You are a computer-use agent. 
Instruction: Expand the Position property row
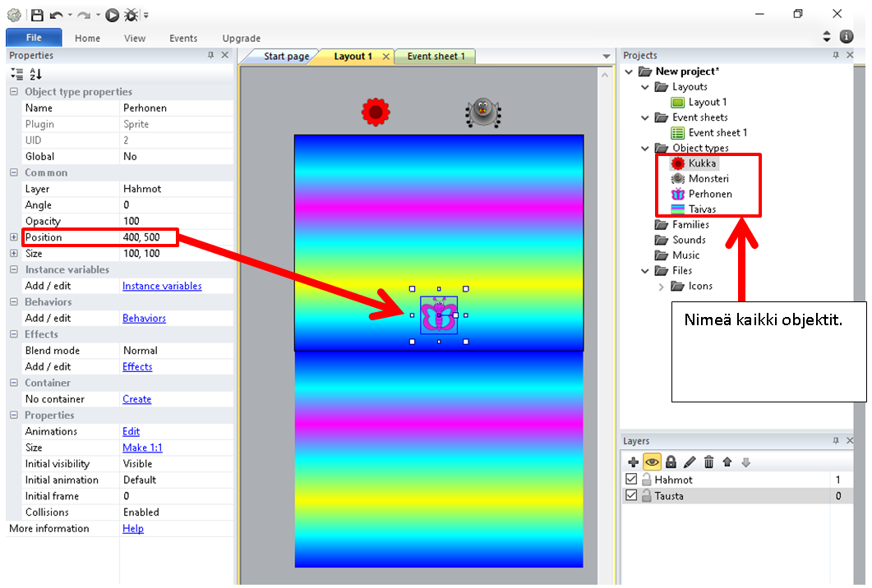[x=13, y=237]
